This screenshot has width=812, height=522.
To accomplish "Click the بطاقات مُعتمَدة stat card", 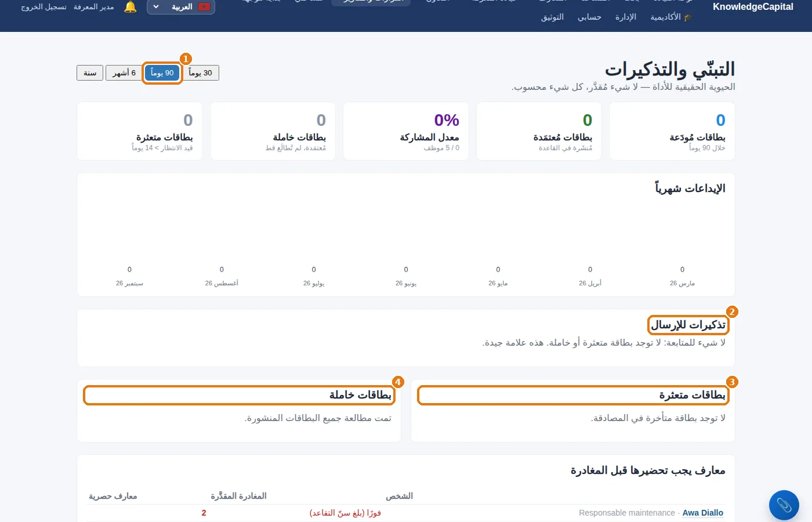I will click(539, 131).
